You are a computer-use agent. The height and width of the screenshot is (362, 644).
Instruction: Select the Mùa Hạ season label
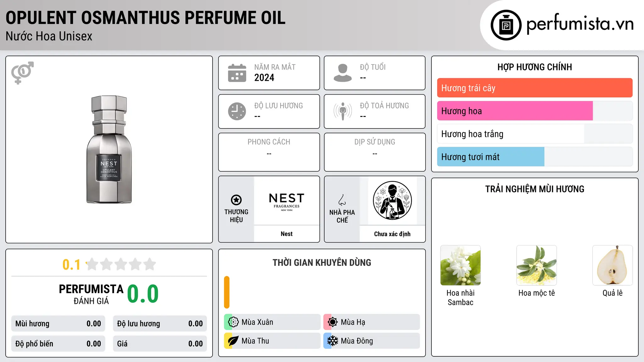coord(353,322)
